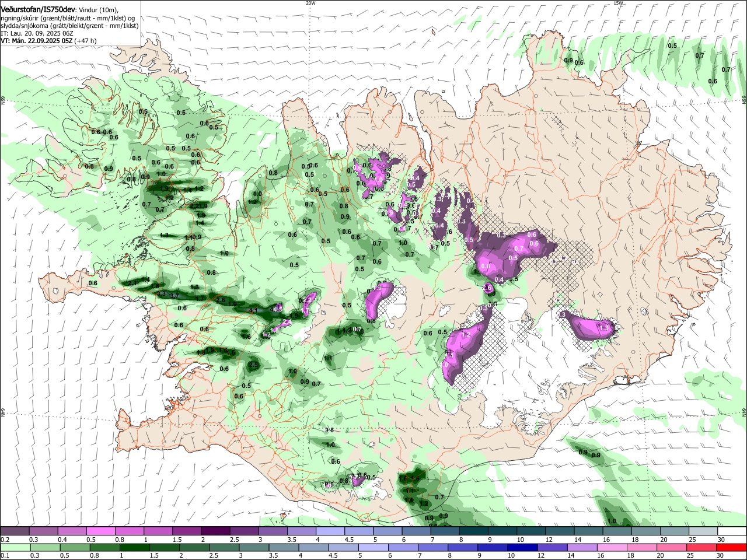Click the 3.5 label in the top legend row
The width and height of the screenshot is (747, 560).
tap(291, 540)
